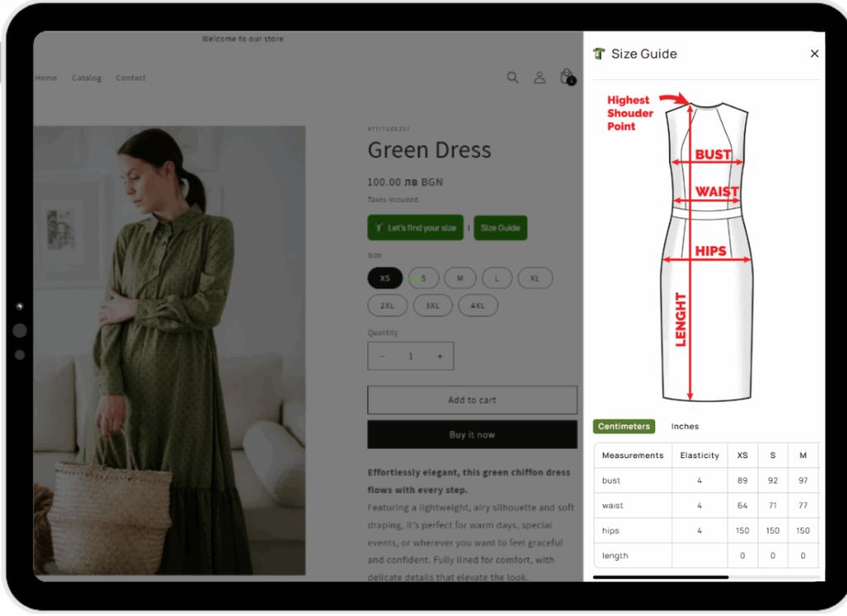This screenshot has width=847, height=616.
Task: Click the green Size Guide button
Action: tap(500, 228)
